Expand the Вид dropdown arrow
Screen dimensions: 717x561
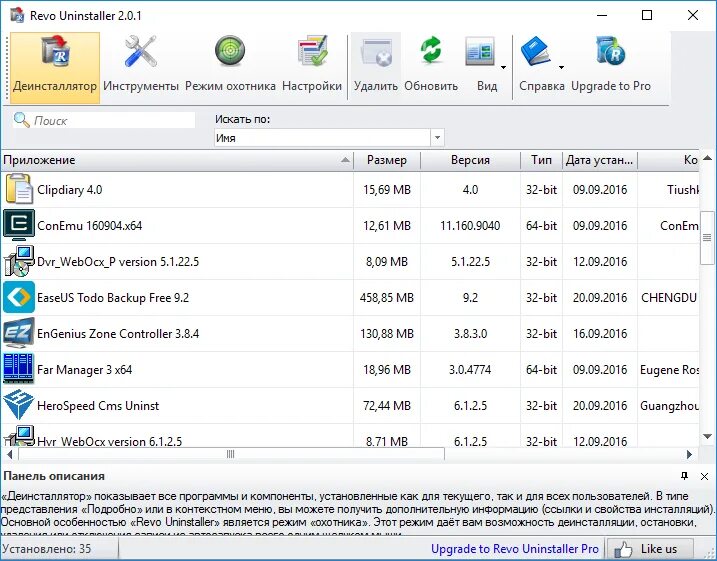pos(503,68)
